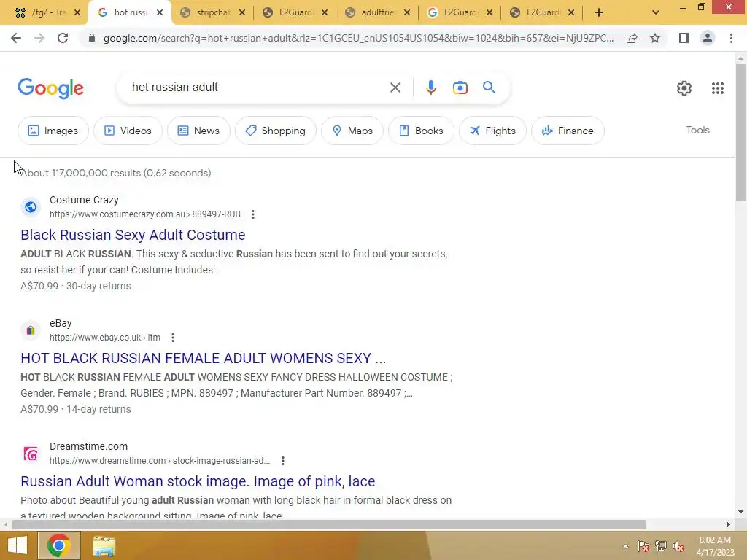Click the browser back arrow

click(x=16, y=38)
